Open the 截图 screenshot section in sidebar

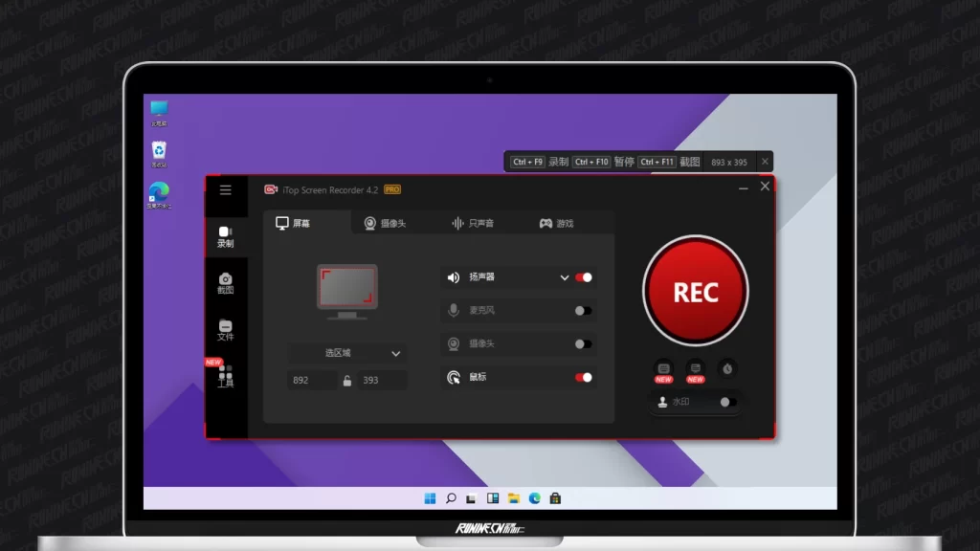226,283
